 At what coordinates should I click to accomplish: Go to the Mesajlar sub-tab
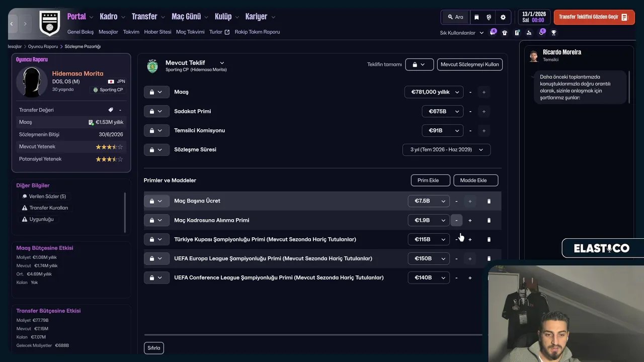(x=108, y=32)
